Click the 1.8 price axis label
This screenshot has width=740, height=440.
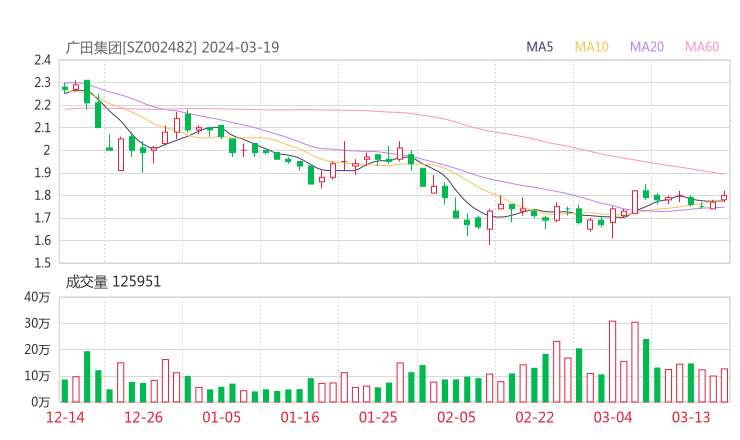pos(42,195)
